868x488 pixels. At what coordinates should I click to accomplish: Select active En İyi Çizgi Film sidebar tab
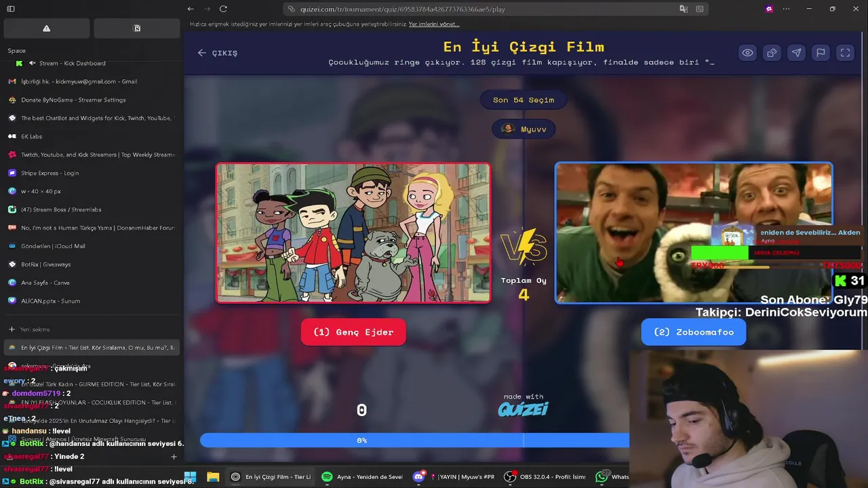click(x=92, y=348)
